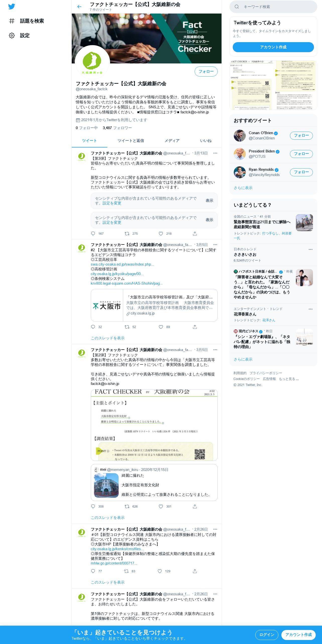Open profile avatar of 大阪維新の会
Viewport: 322px width, 644px height.
[x=92, y=63]
